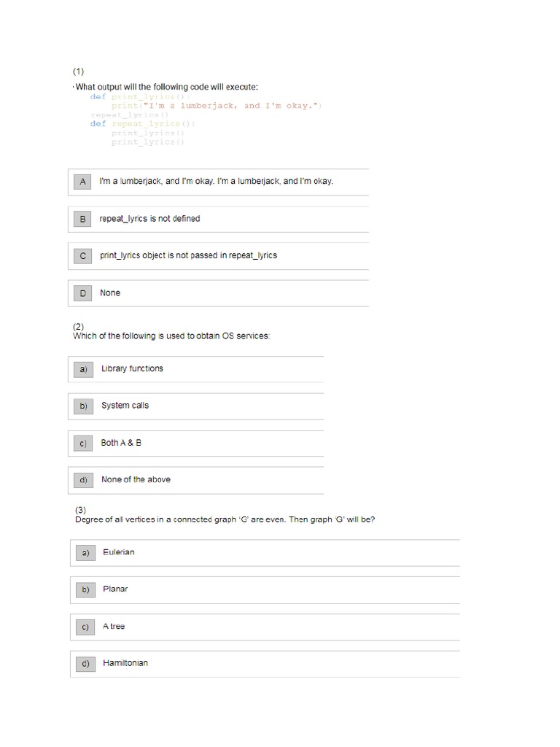
Task: Select the "repeat_lyrics is not defined" answer text
Action: [x=149, y=219]
